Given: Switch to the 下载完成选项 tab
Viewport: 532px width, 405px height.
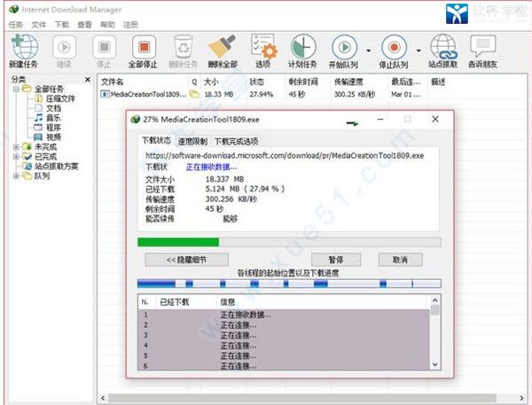Looking at the screenshot, I should pyautogui.click(x=237, y=141).
